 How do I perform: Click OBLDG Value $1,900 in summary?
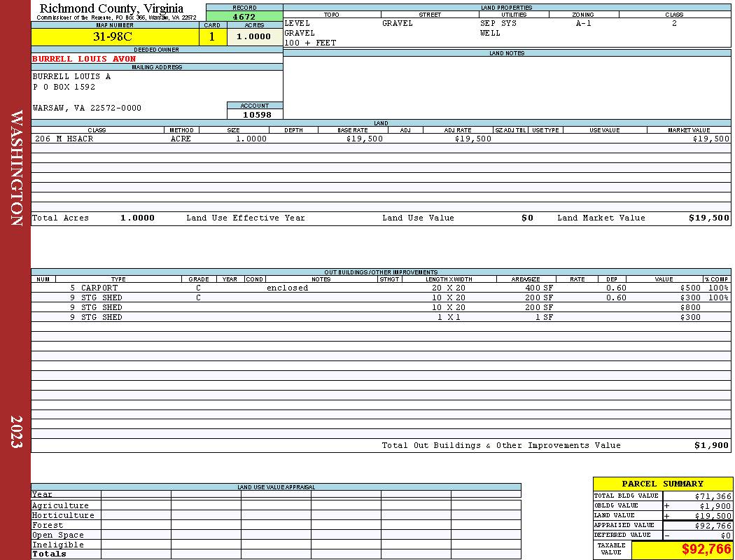[x=715, y=506]
